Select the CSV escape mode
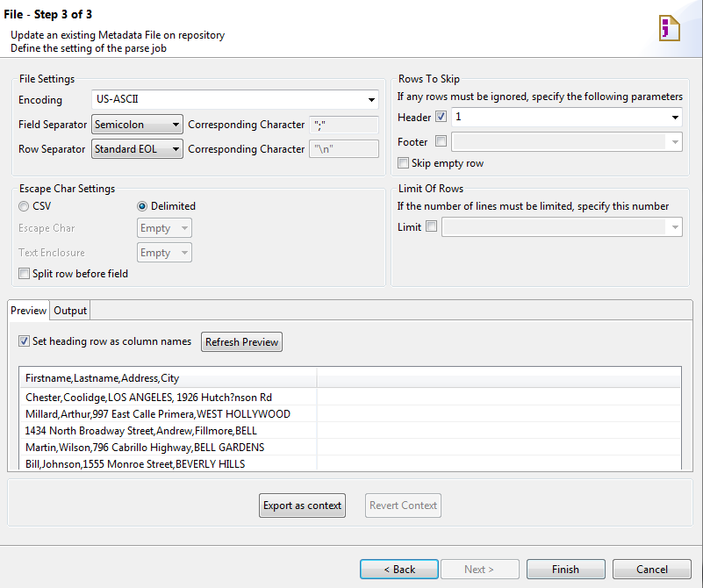 point(23,206)
